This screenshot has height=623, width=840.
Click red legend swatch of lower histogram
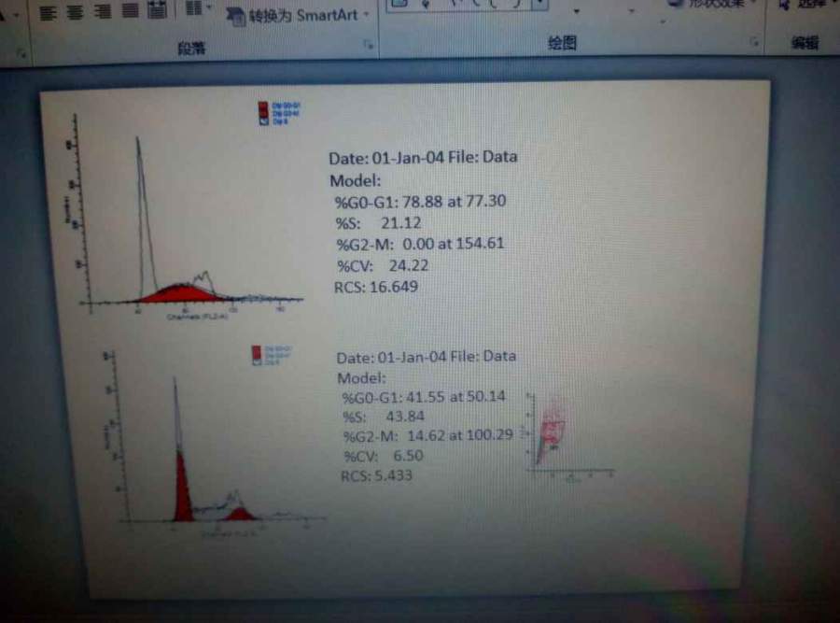257,352
